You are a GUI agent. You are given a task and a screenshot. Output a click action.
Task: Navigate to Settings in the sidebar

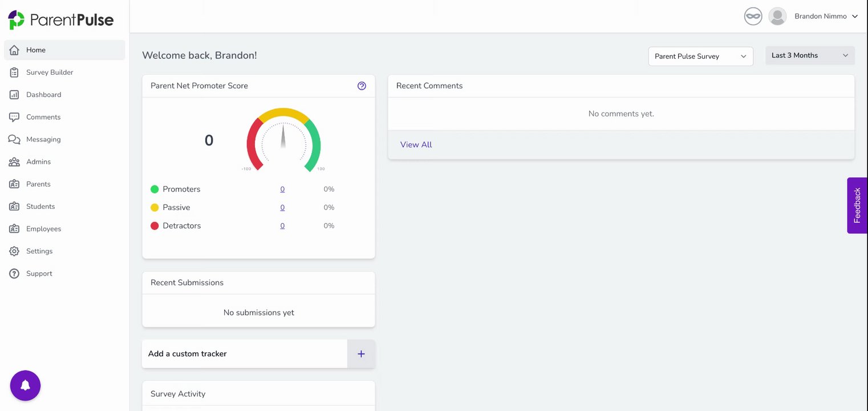39,251
